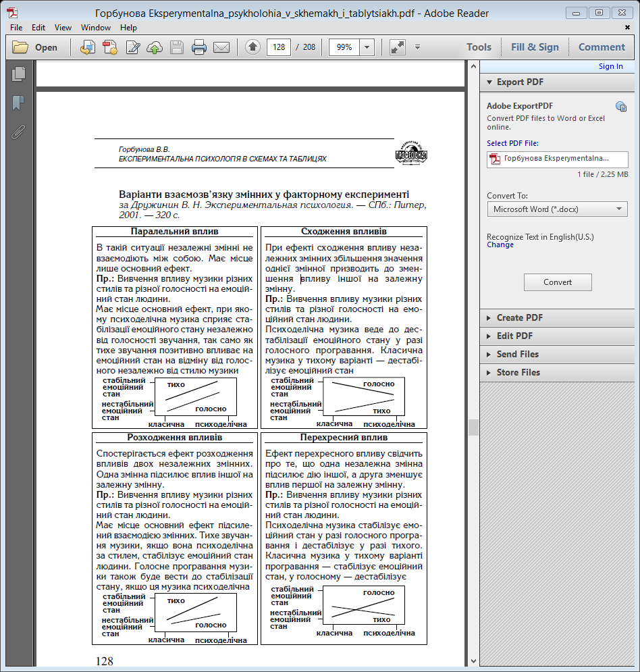The width and height of the screenshot is (640, 672).
Task: Open the Fill & Sign pane
Action: (x=535, y=47)
